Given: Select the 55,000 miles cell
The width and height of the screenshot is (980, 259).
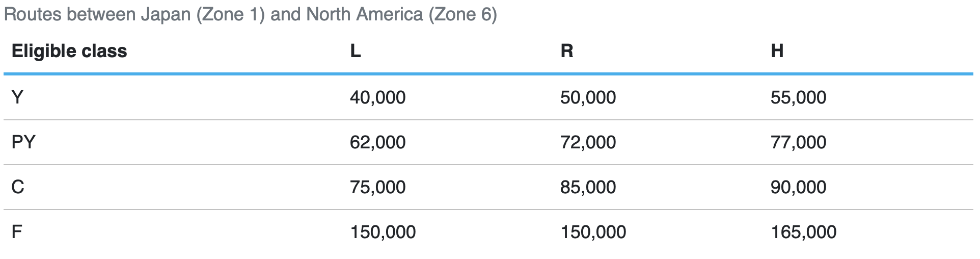Looking at the screenshot, I should 798,97.
